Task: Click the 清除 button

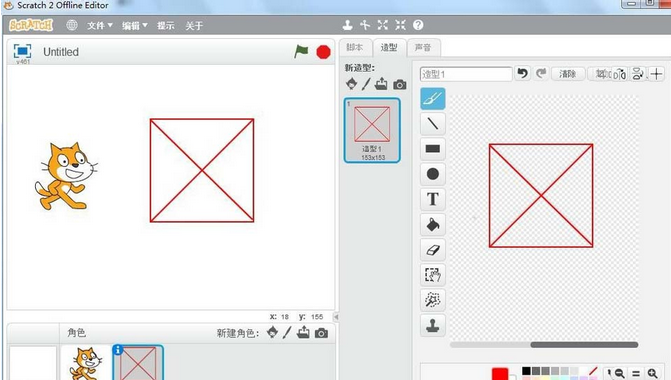Action: click(x=567, y=74)
